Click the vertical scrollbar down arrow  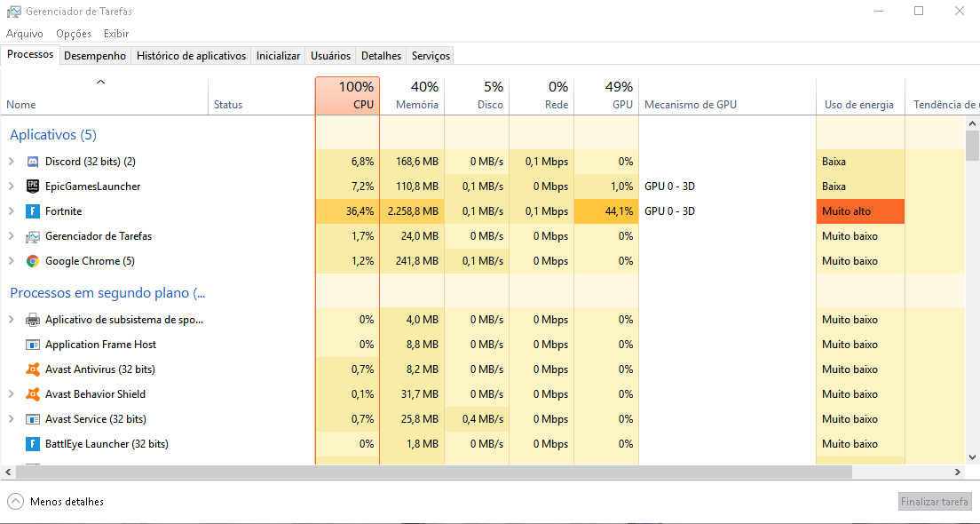(972, 457)
